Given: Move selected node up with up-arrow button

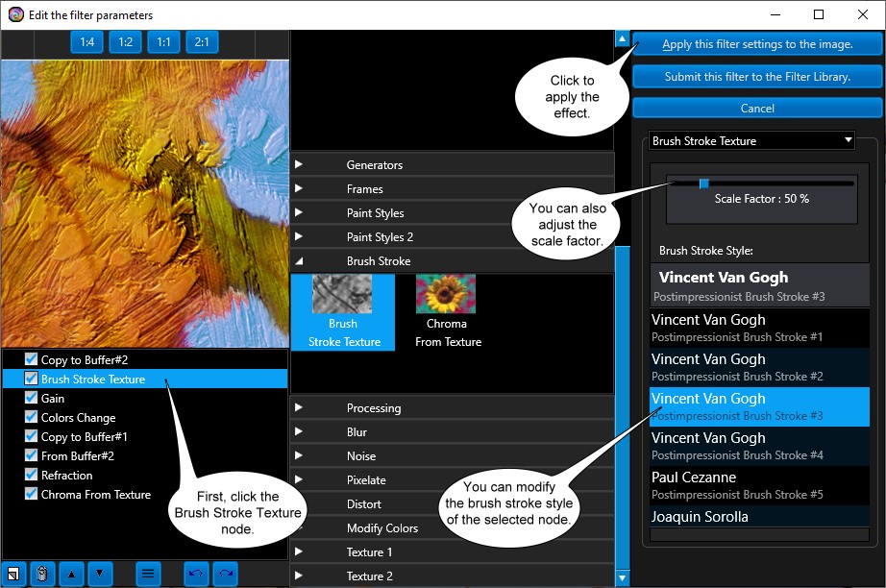Looking at the screenshot, I should click(x=71, y=574).
